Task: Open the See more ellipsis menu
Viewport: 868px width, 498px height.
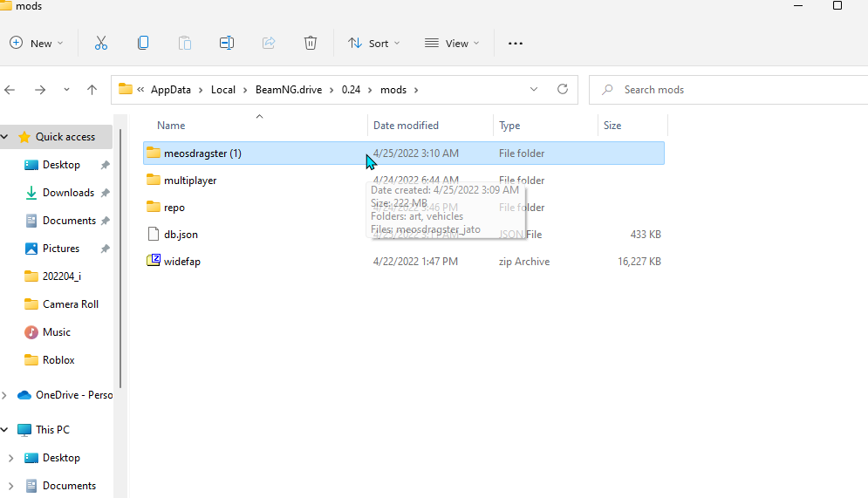Action: pyautogui.click(x=516, y=43)
